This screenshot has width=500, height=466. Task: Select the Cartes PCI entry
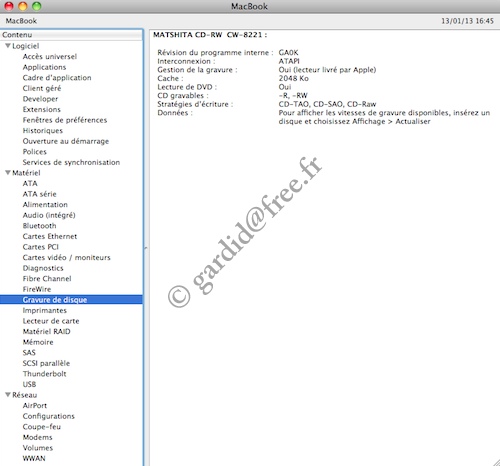[41, 247]
